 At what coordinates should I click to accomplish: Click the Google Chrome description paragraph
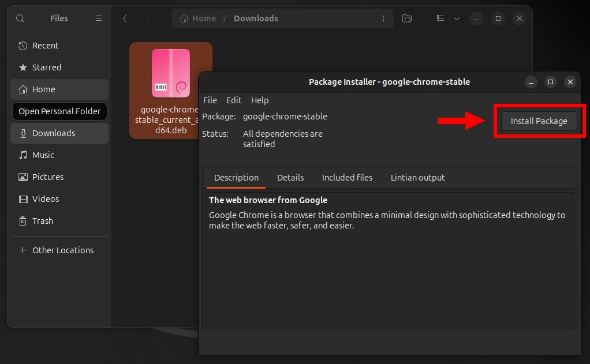[x=387, y=220]
